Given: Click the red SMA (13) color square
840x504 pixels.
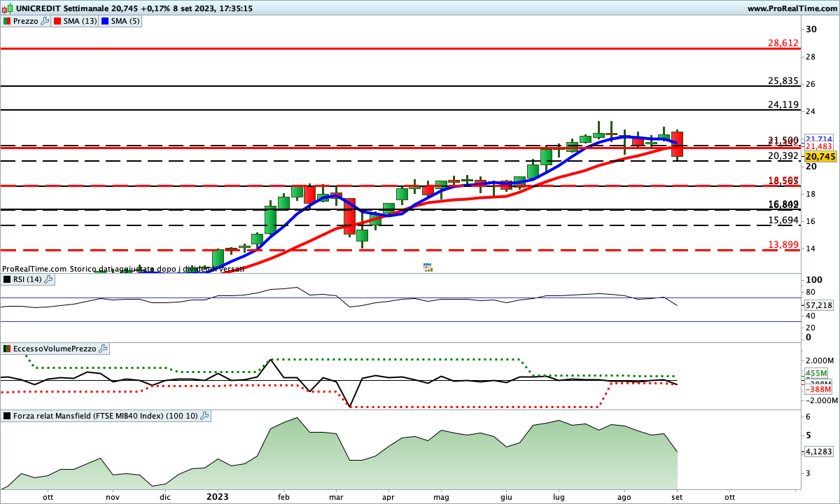Looking at the screenshot, I should (57, 21).
